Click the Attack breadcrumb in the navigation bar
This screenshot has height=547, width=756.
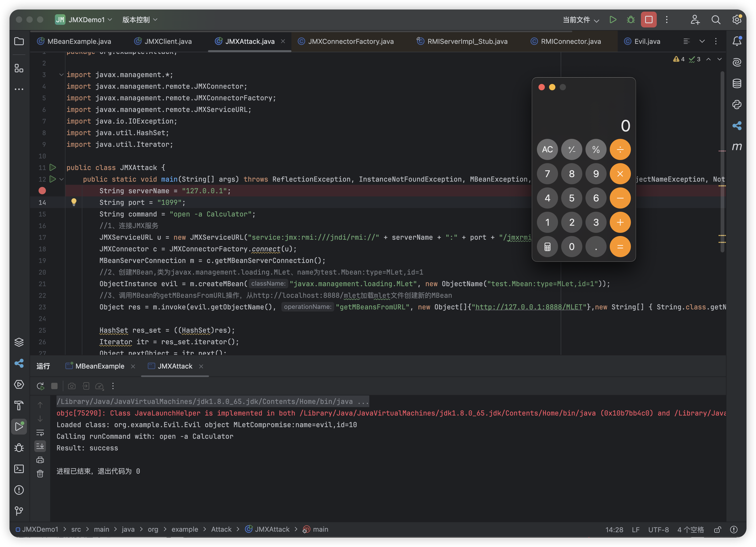click(x=221, y=529)
